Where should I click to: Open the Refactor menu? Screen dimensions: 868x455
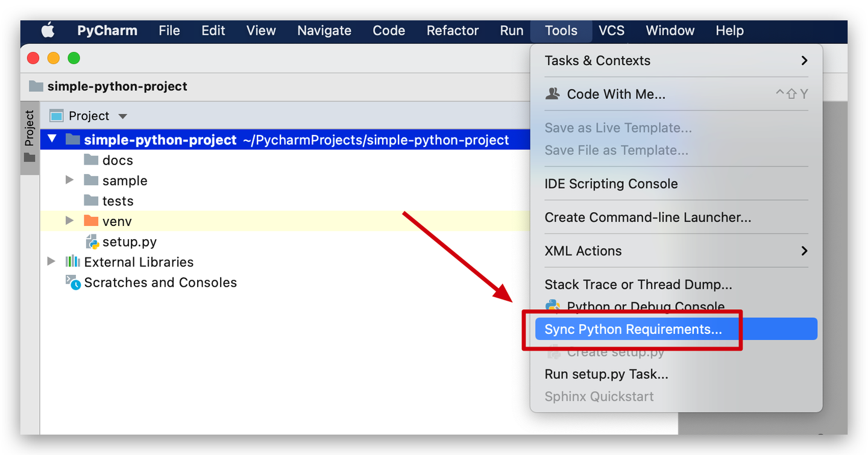[x=452, y=31]
